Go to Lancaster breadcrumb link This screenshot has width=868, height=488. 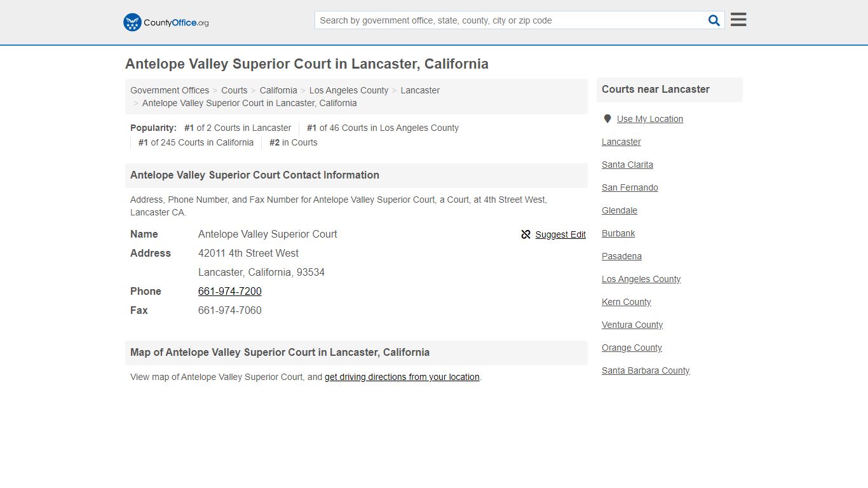tap(420, 90)
